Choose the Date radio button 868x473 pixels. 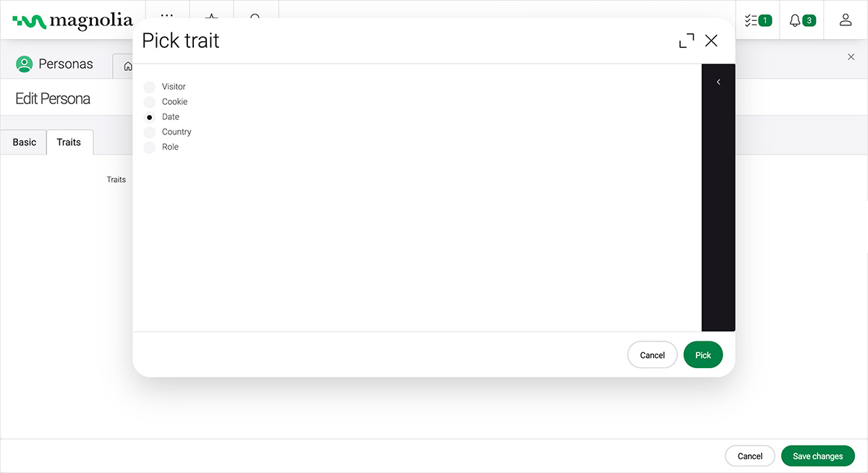pyautogui.click(x=150, y=117)
